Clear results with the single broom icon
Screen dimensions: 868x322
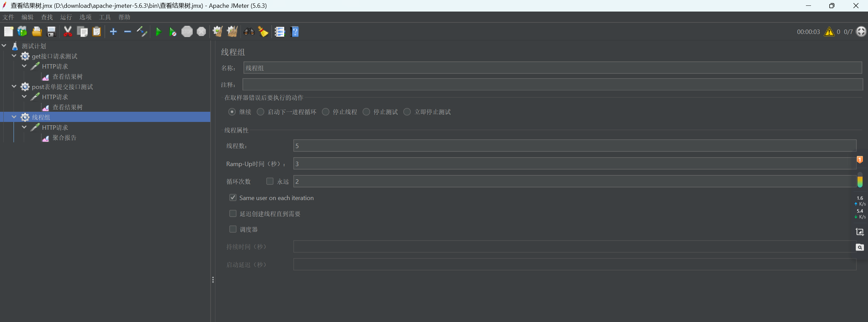click(x=218, y=32)
